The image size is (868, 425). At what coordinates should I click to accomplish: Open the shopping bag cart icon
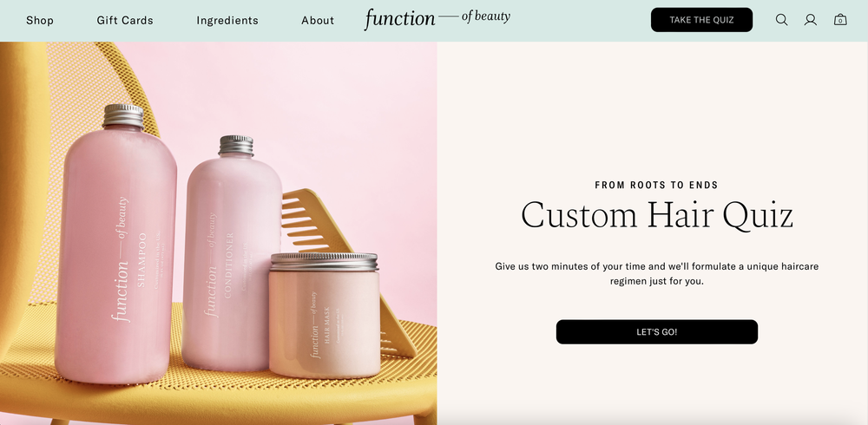click(840, 20)
